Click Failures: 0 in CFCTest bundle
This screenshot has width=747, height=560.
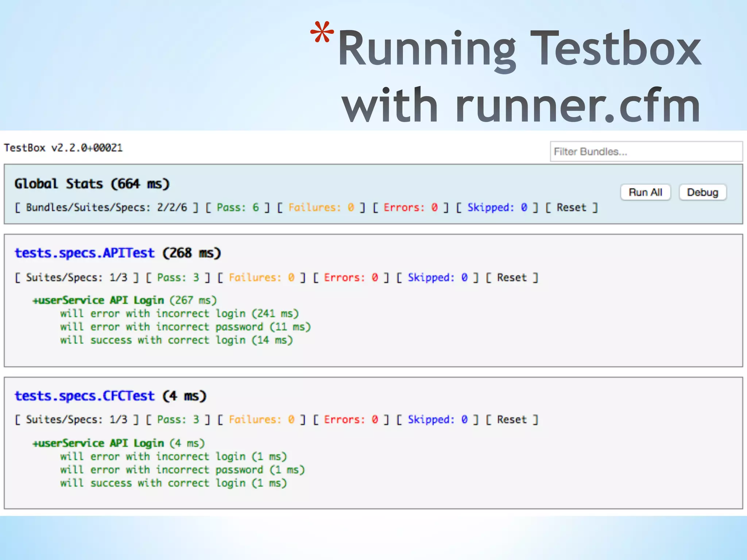[262, 420]
